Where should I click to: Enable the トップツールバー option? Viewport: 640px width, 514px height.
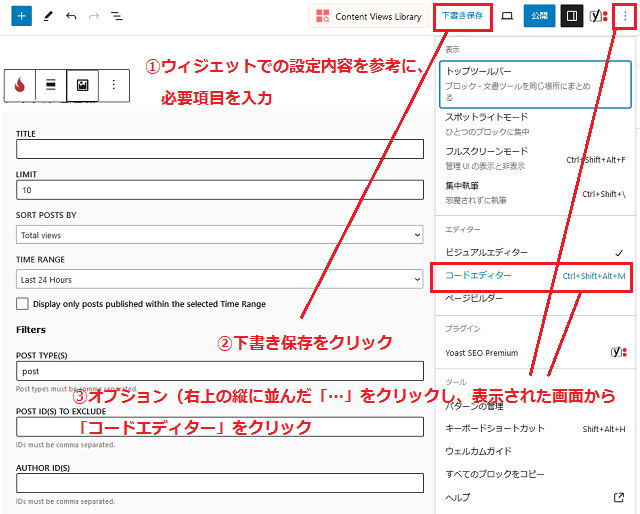[535, 85]
